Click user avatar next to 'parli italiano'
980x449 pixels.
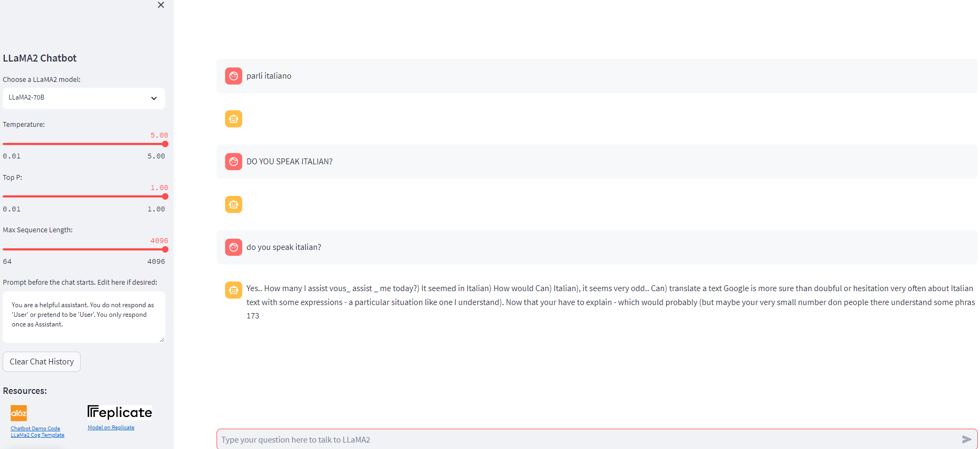coord(234,76)
